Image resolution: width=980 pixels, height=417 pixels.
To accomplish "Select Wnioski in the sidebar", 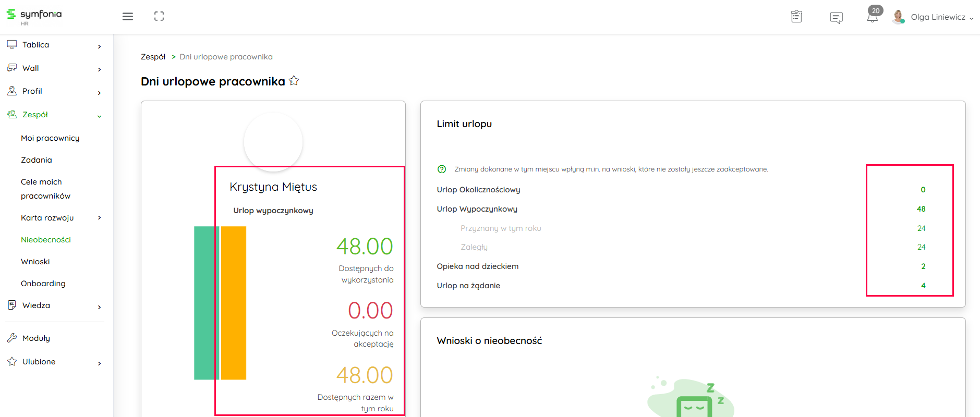I will [35, 262].
